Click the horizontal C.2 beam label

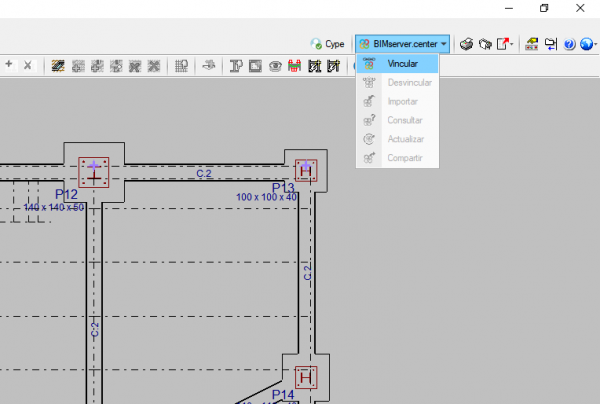(x=204, y=174)
